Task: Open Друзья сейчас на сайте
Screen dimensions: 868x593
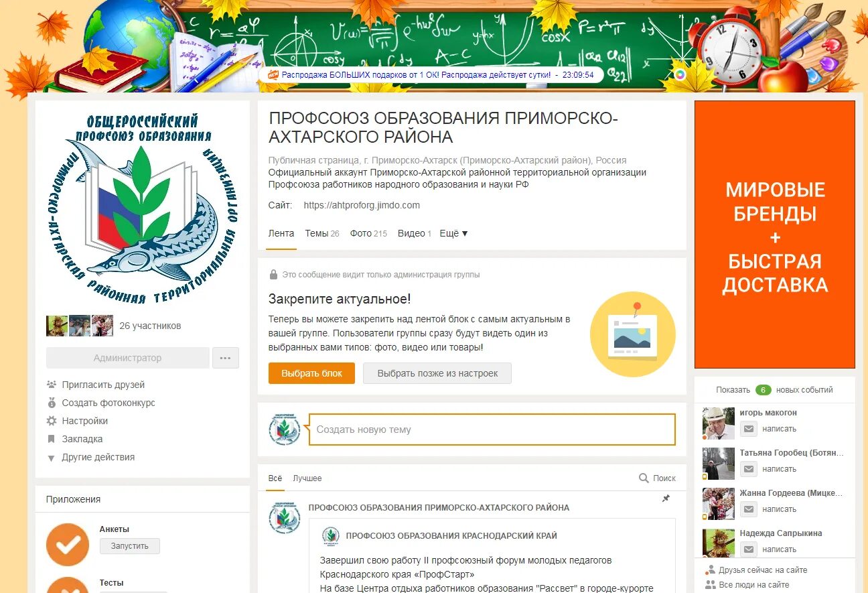Action: click(x=763, y=570)
